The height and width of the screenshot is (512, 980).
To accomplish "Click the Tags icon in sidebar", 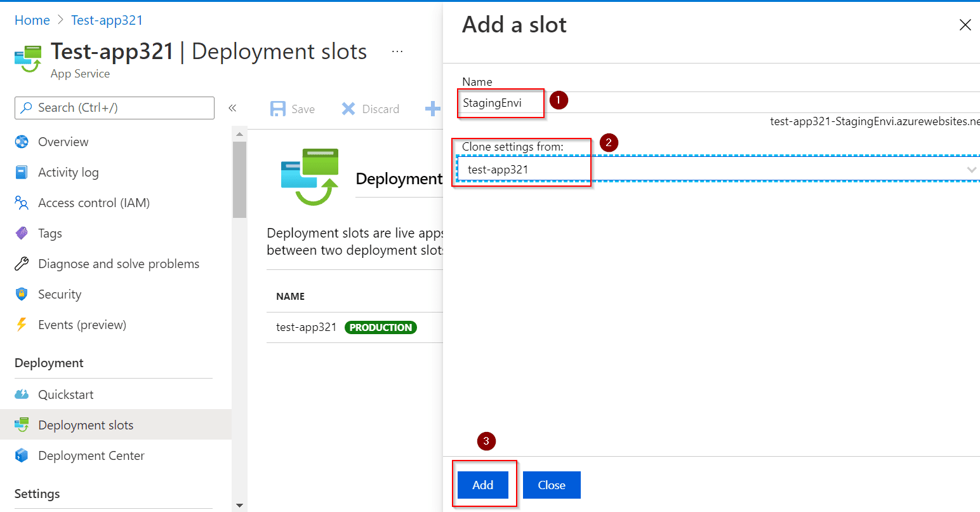I will coord(22,233).
